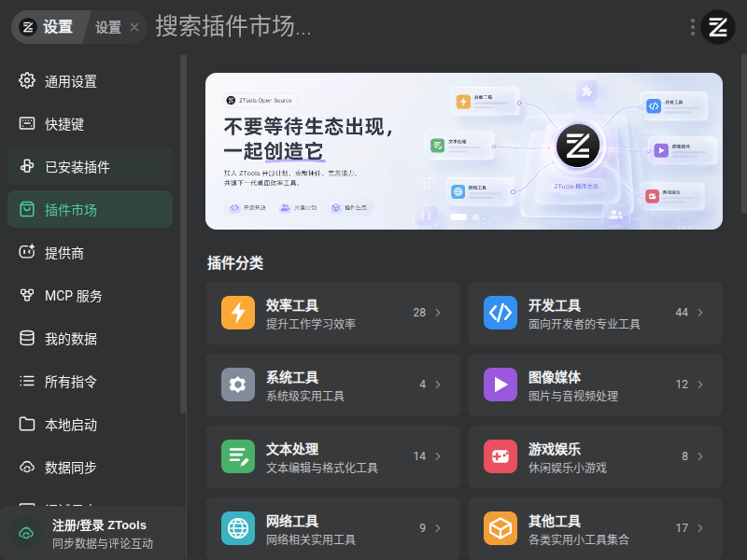Viewport: 747px width, 560px height.
Task: Open the 提供商 icon in sidebar
Action: point(27,252)
